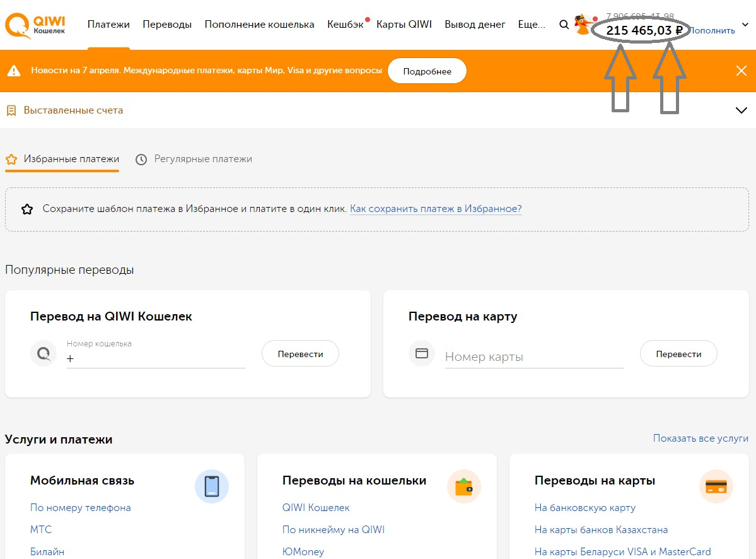This screenshot has width=756, height=559.
Task: Focus the Номер карты input field
Action: coord(534,356)
